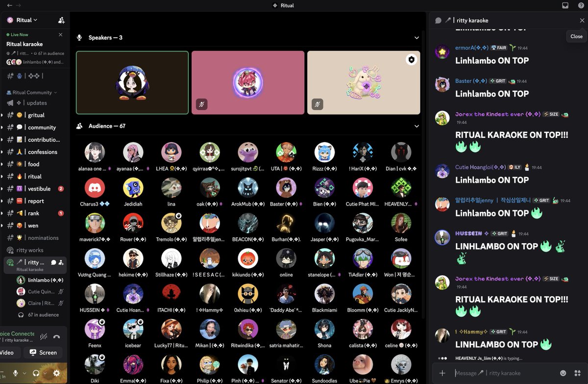Toggle noise suppression icon
The width and height of the screenshot is (588, 384).
point(44,337)
